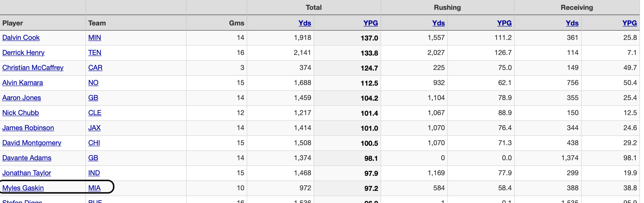Open the MIN team page link
This screenshot has width=644, height=203.
click(95, 38)
